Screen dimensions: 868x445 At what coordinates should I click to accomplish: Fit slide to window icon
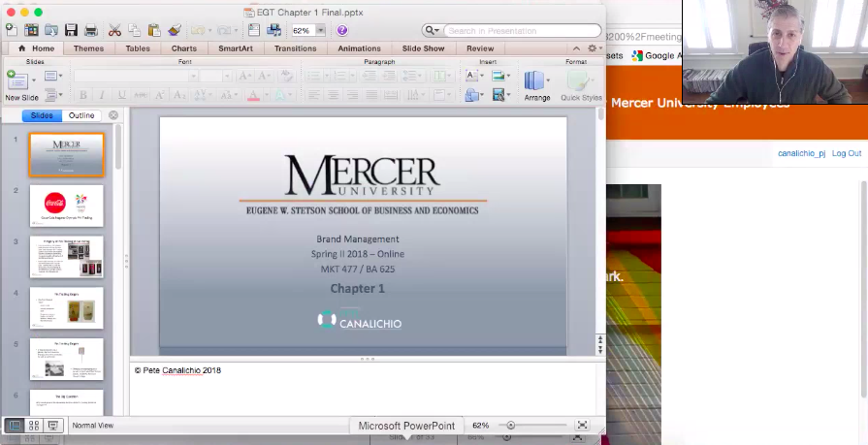click(582, 425)
